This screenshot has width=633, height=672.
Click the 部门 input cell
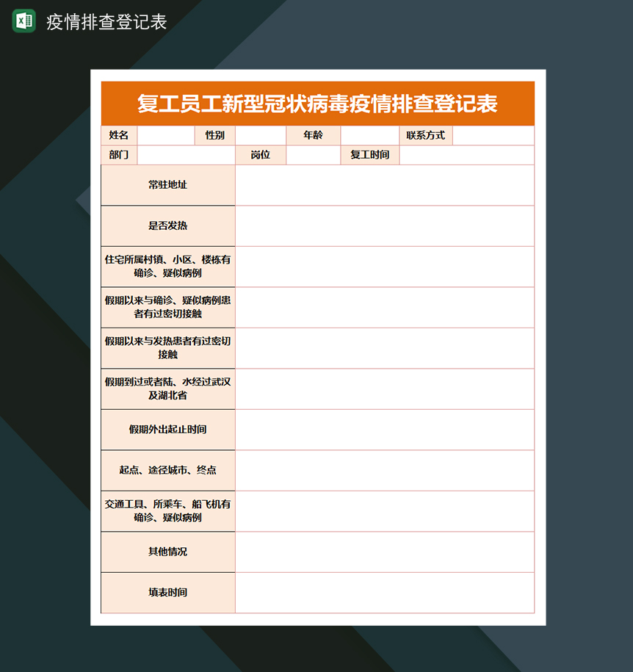(x=185, y=155)
